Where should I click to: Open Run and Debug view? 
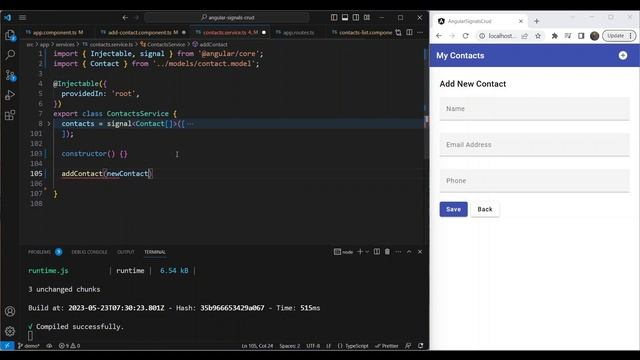point(10,95)
